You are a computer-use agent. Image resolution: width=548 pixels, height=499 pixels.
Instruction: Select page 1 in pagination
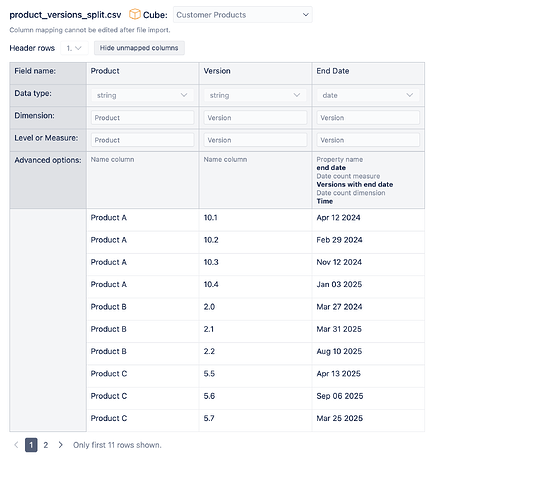[x=31, y=445]
